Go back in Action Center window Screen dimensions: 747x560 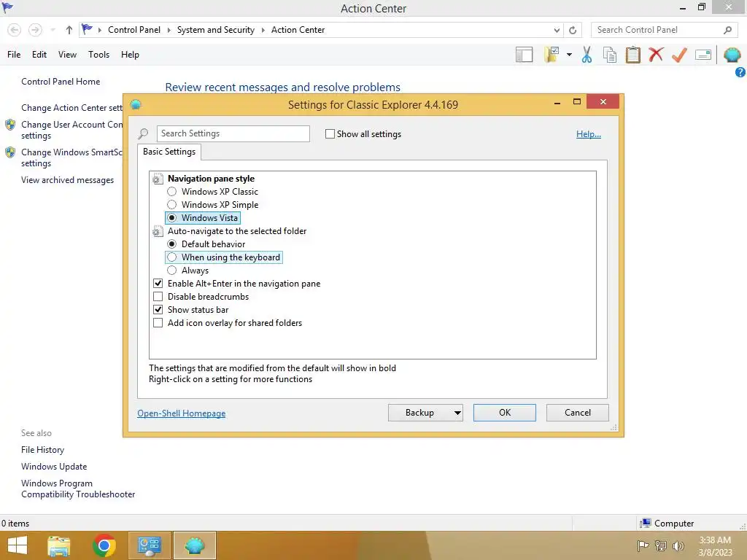pos(15,30)
